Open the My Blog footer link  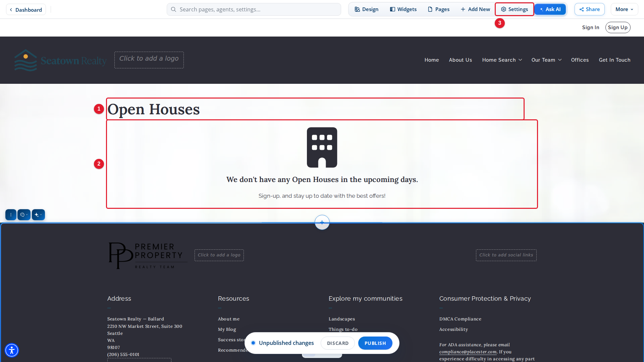pyautogui.click(x=227, y=329)
